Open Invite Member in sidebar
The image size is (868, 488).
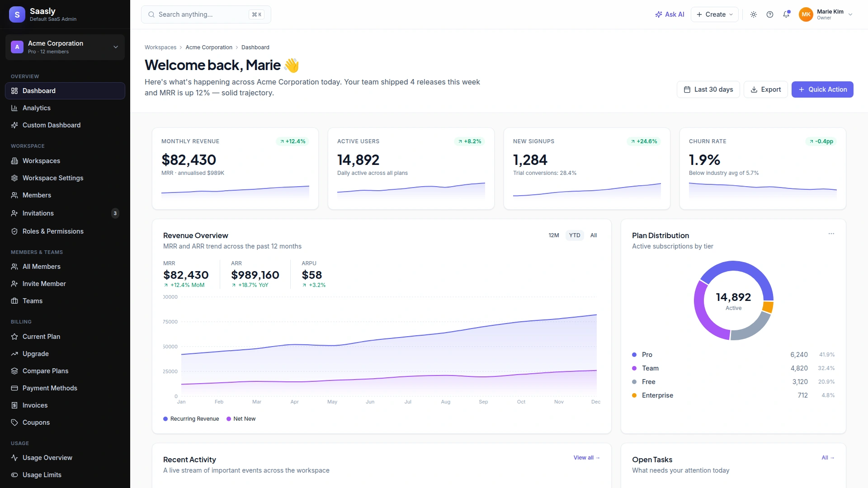point(65,284)
